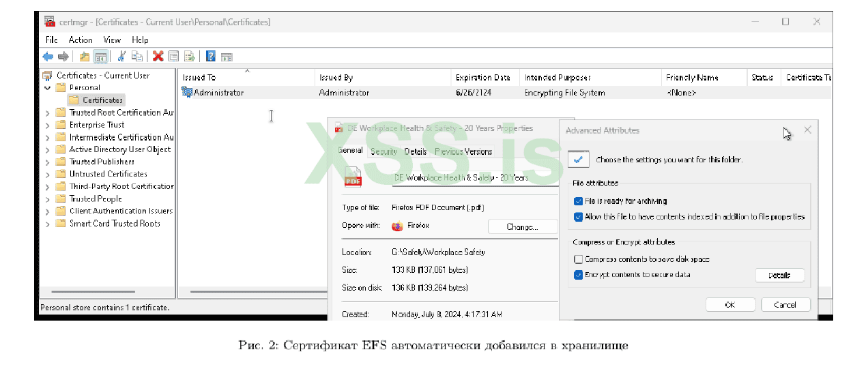
Task: Click the Status column header
Action: pyautogui.click(x=762, y=77)
